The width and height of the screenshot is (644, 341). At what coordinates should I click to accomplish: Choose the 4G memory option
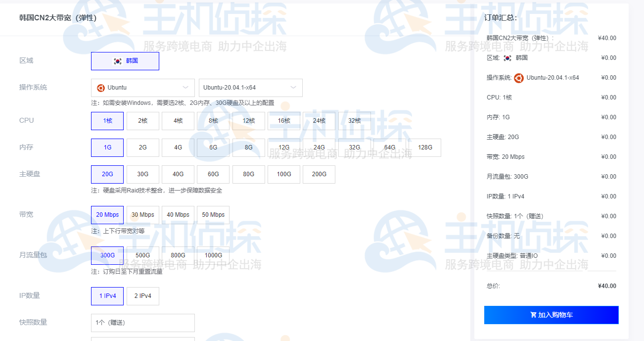tap(178, 147)
